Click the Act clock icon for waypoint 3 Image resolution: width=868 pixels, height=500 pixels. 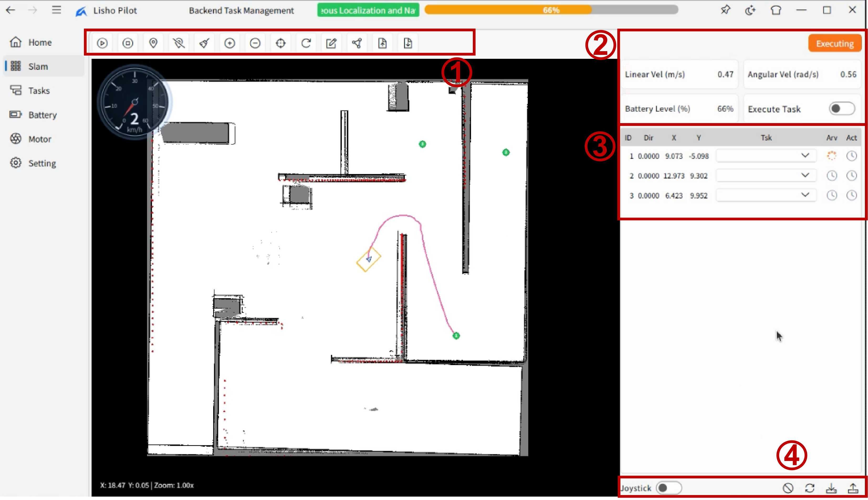851,195
